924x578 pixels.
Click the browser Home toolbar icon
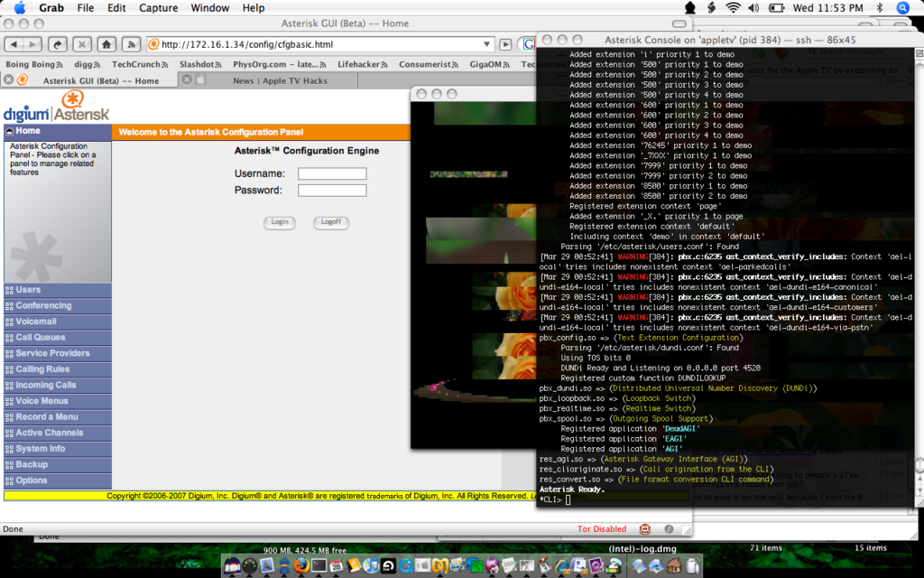[106, 44]
